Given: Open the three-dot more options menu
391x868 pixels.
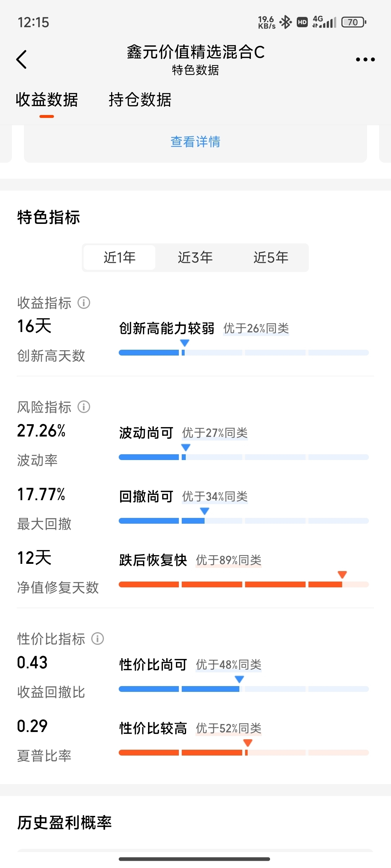Looking at the screenshot, I should pos(365,59).
